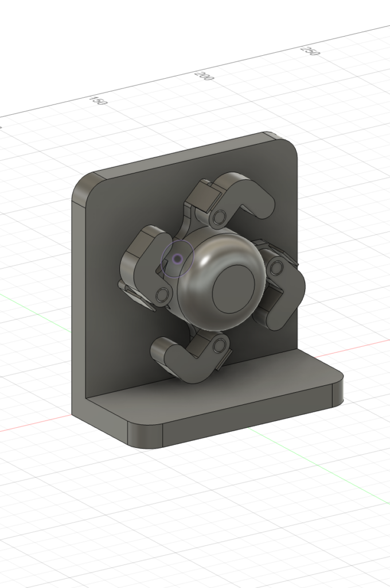
Task: Select the bottom curved arm's rounded end
Action: (x=162, y=349)
